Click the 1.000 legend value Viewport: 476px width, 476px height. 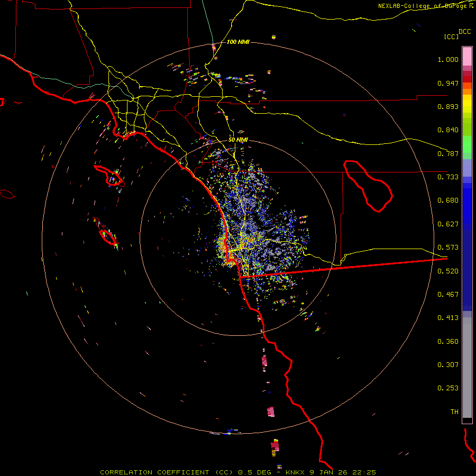(x=448, y=59)
